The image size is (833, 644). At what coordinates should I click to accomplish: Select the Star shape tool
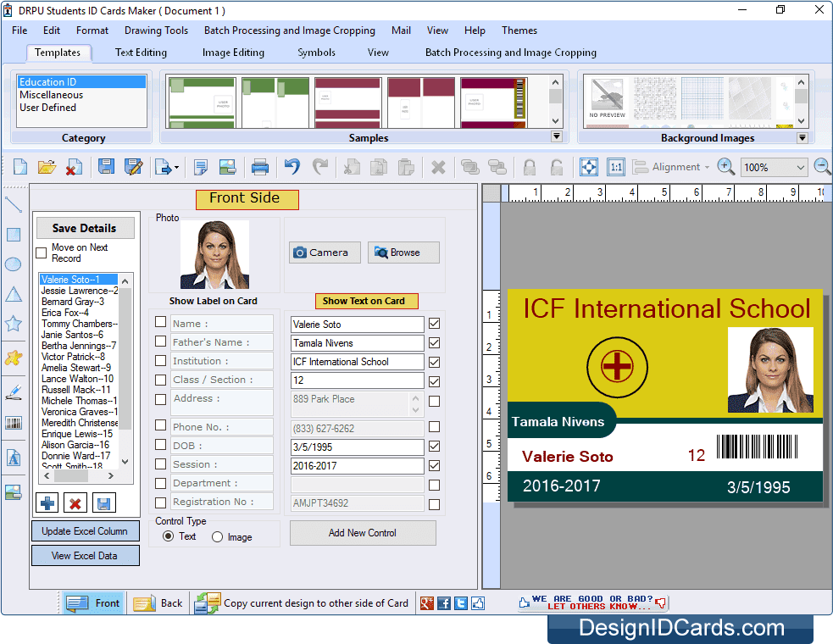tap(14, 323)
